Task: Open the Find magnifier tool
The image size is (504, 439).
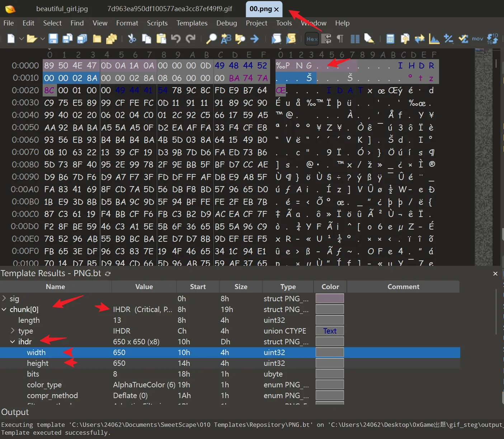Action: pyautogui.click(x=211, y=39)
